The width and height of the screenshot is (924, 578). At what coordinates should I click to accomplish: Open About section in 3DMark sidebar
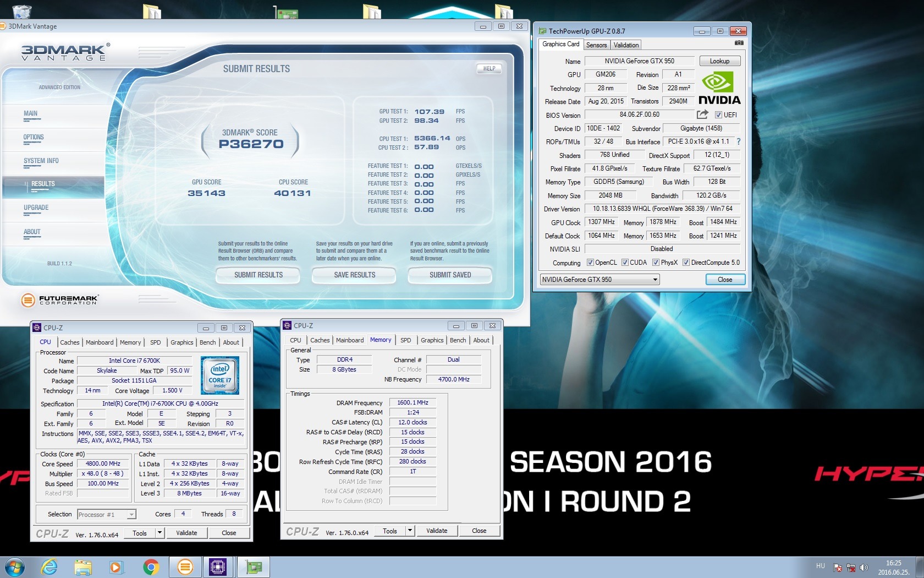[x=32, y=232]
